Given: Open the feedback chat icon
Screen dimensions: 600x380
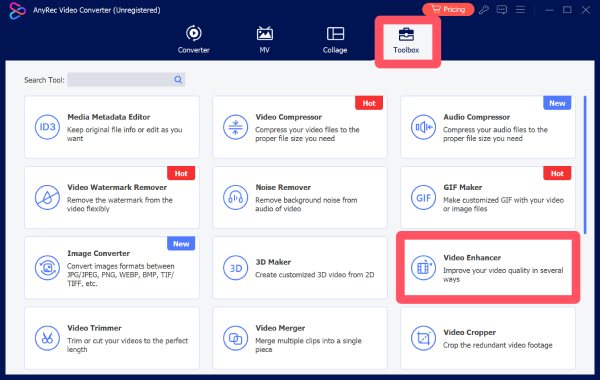Looking at the screenshot, I should point(502,10).
